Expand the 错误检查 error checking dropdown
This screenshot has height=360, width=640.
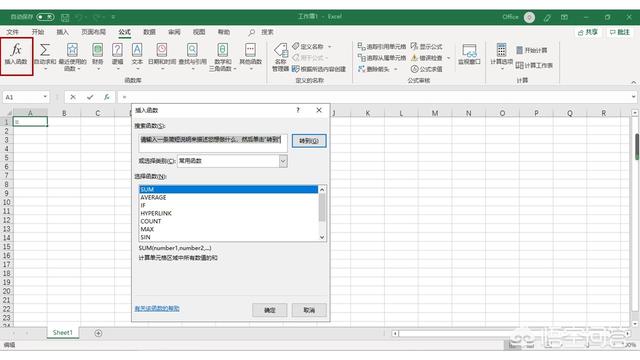point(449,58)
